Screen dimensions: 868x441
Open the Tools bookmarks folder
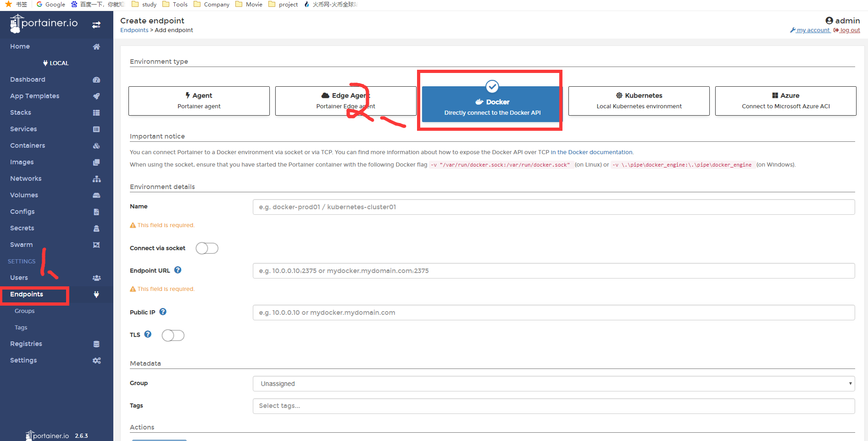coord(175,5)
